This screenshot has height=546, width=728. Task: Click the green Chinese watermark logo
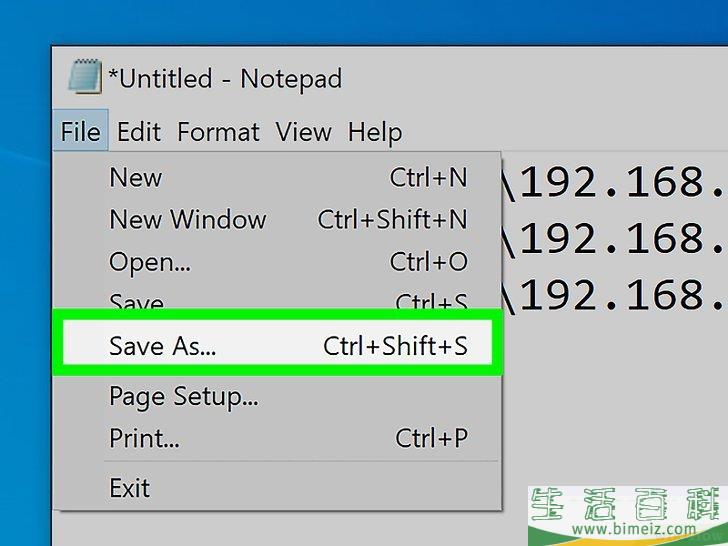coord(629,504)
